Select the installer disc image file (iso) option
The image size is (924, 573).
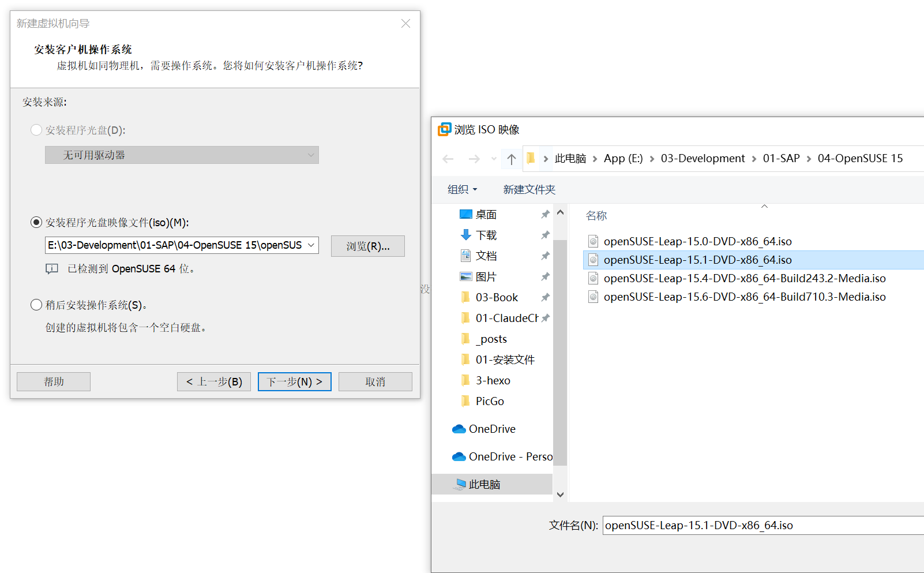36,222
